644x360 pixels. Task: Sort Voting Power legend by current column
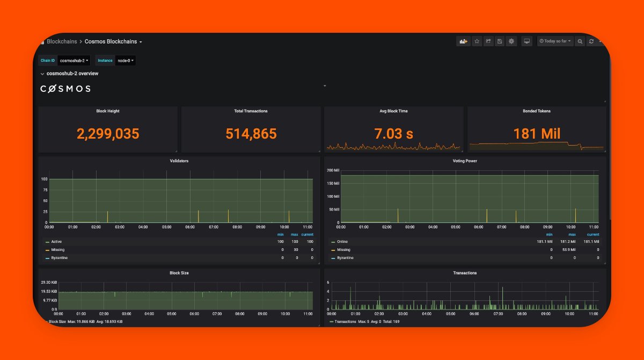(593, 234)
